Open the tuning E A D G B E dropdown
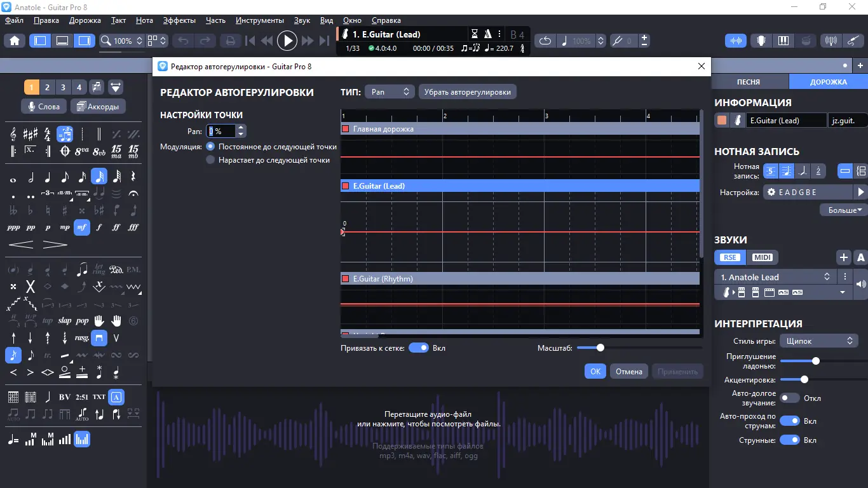The width and height of the screenshot is (868, 488). click(808, 192)
